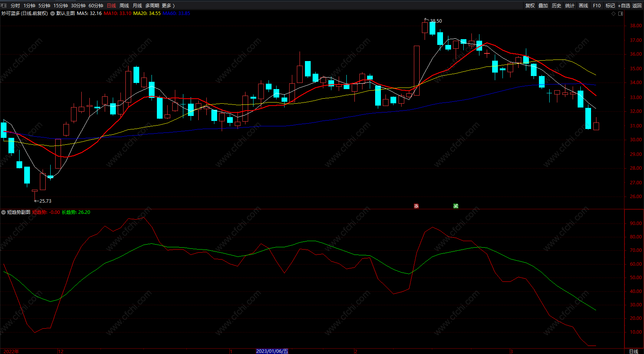Click the 标记 mark button
Viewport: 644px width, 354px height.
pos(610,5)
